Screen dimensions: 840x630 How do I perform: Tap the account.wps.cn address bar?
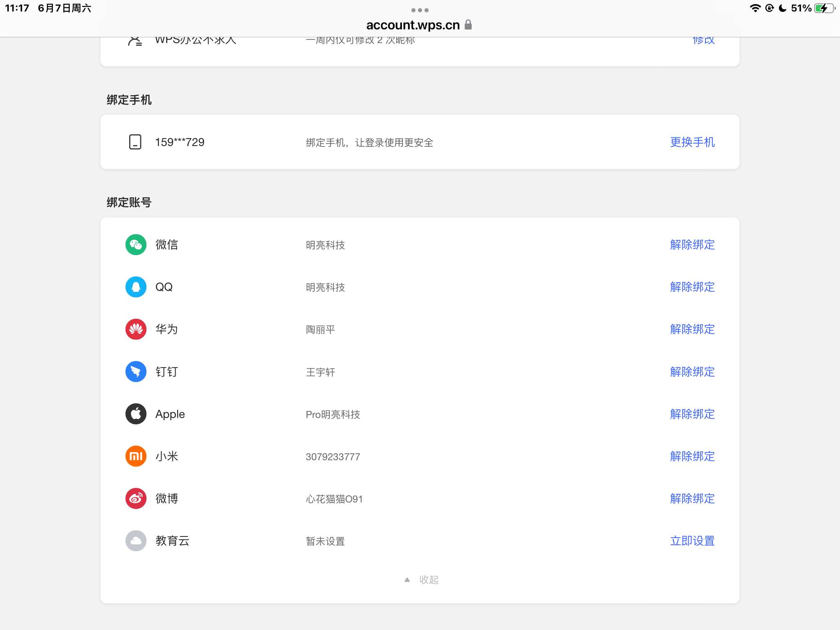coord(419,25)
